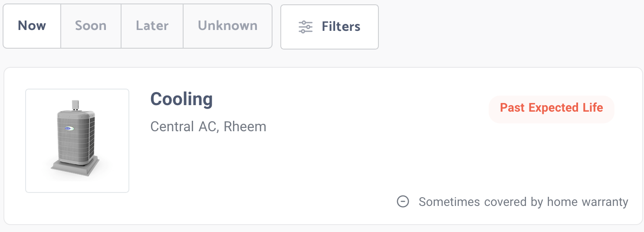Click Sometimes covered by home warranty text

523,202
